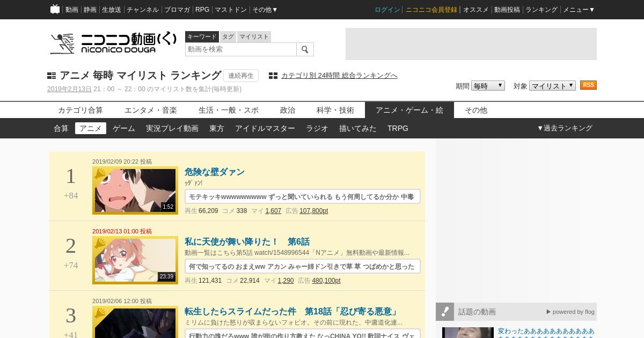Image resolution: width=644 pixels, height=338 pixels.
Task: Click the advertisement banner placeholder
Action: (x=471, y=44)
